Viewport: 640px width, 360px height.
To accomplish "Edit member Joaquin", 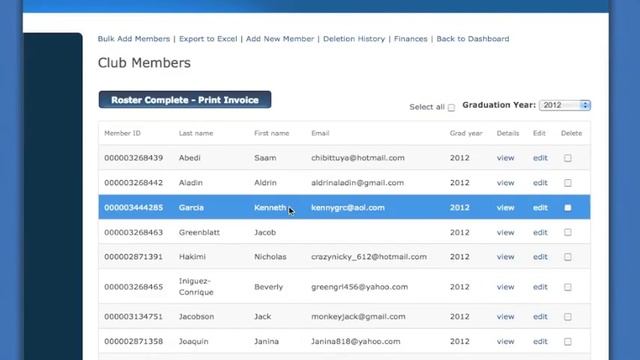I will pyautogui.click(x=540, y=342).
